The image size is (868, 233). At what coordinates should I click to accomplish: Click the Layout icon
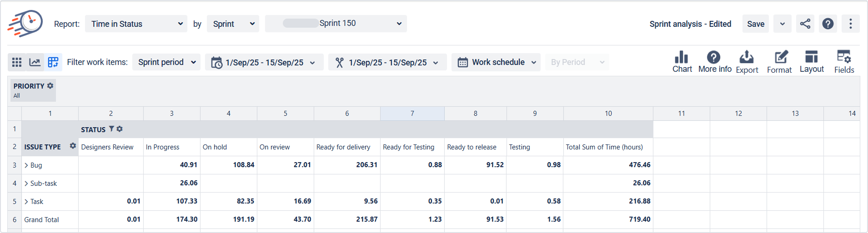pos(812,62)
